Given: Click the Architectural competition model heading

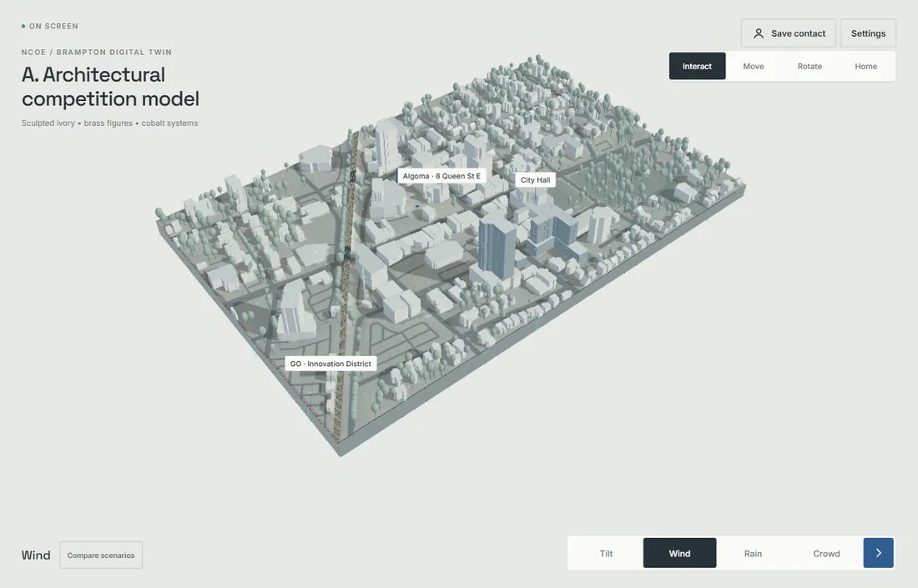Looking at the screenshot, I should (110, 87).
